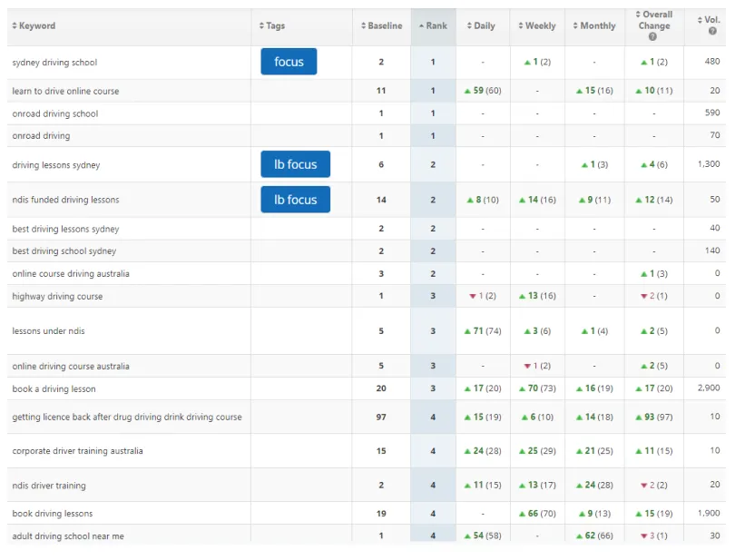Click daily drop 1 (2) for highway driving course
Image resolution: width=735 pixels, height=560 pixels.
483,296
